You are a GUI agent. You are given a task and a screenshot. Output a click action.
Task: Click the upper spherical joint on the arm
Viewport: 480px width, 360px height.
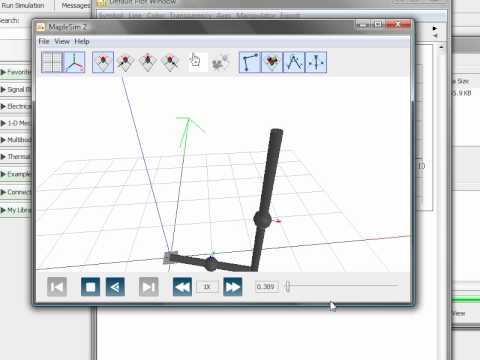pos(263,219)
